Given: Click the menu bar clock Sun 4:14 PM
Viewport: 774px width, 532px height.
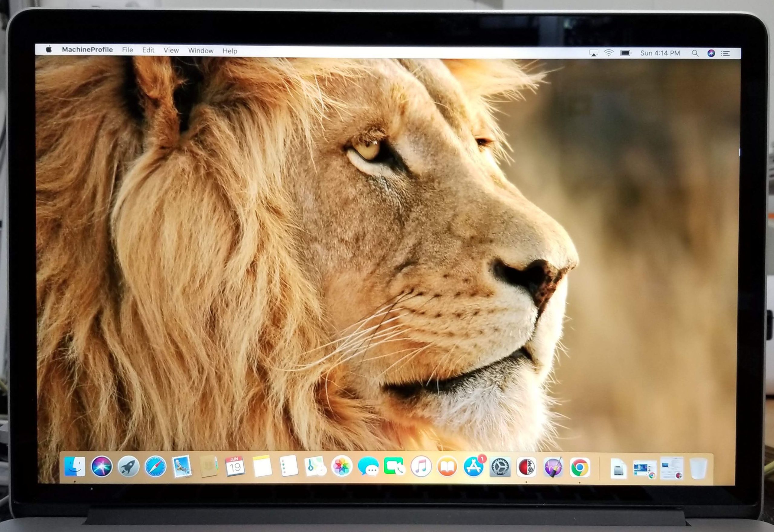Looking at the screenshot, I should pyautogui.click(x=660, y=53).
